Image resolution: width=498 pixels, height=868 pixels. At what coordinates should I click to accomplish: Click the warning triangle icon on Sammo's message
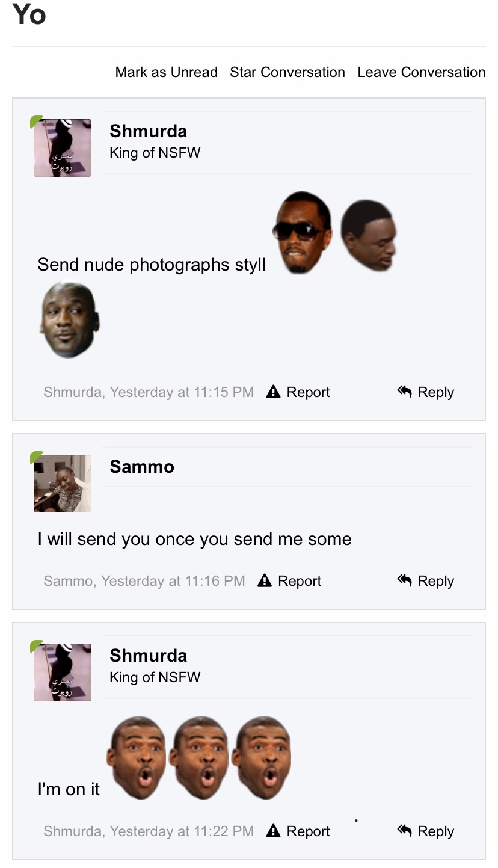click(265, 580)
